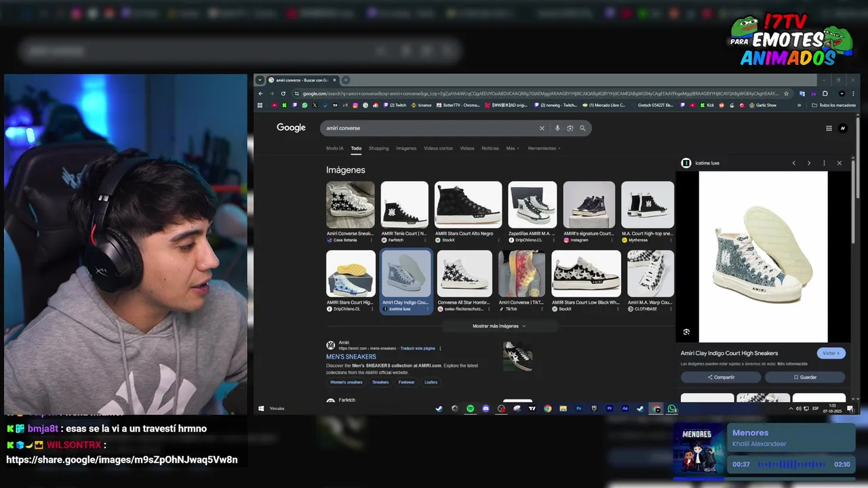Switch to the Noticias tab

(x=490, y=148)
